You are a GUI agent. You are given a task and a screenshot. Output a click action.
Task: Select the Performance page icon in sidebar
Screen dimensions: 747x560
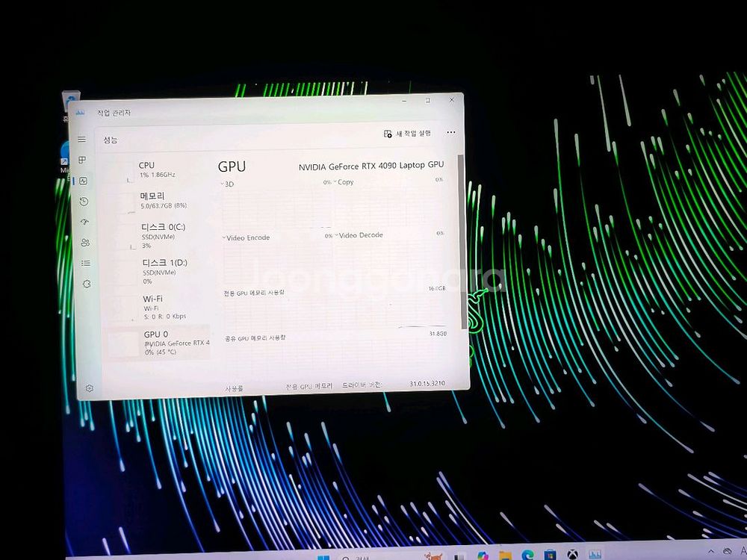coord(84,181)
